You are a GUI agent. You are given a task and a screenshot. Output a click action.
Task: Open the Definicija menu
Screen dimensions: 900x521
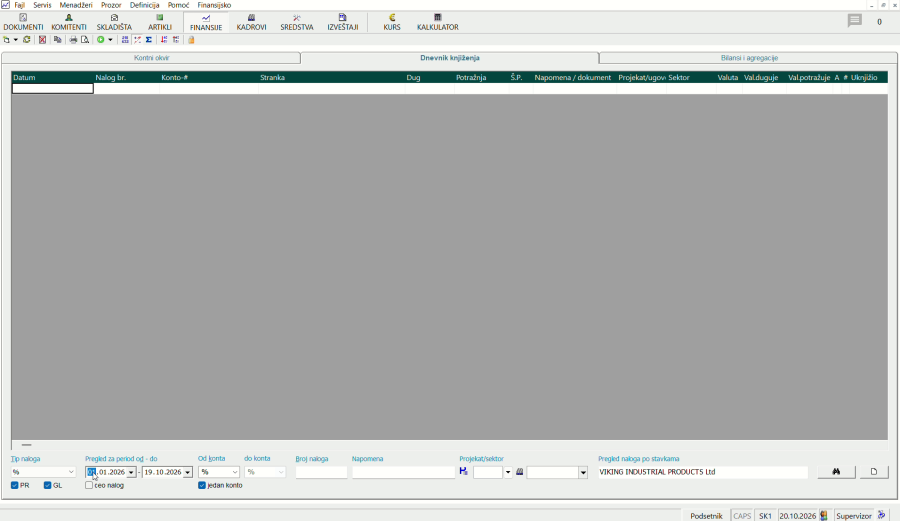tap(144, 5)
